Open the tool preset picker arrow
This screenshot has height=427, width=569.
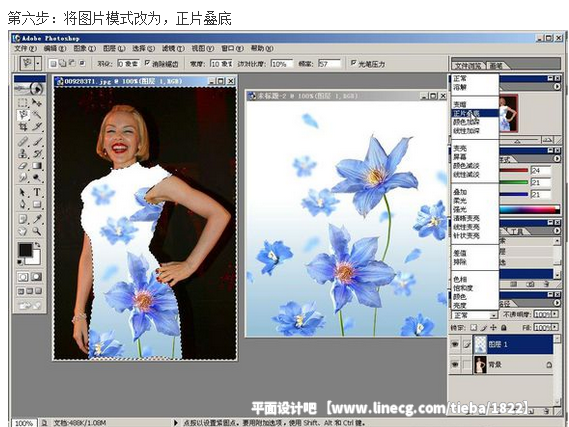[38, 64]
